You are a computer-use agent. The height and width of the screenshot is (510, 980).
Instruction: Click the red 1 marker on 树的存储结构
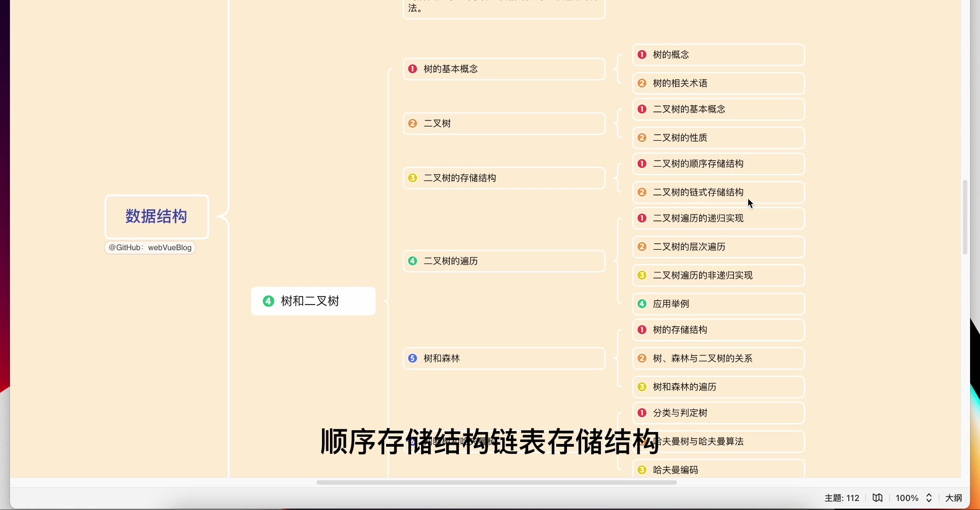click(x=642, y=330)
